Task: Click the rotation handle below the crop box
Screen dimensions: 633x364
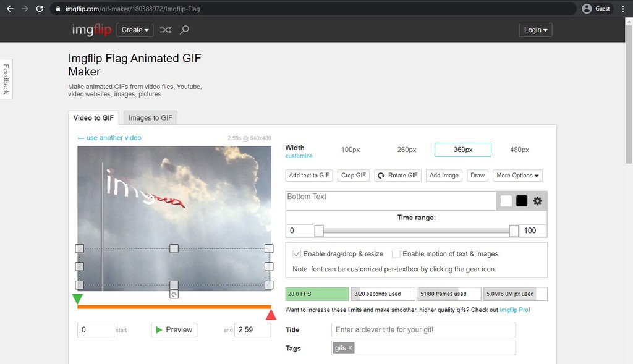Action: click(x=174, y=296)
